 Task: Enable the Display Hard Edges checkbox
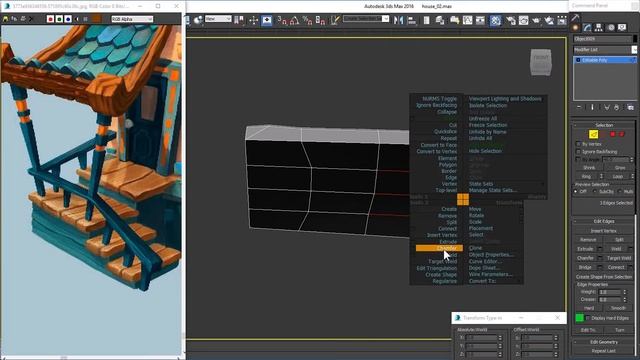point(589,318)
